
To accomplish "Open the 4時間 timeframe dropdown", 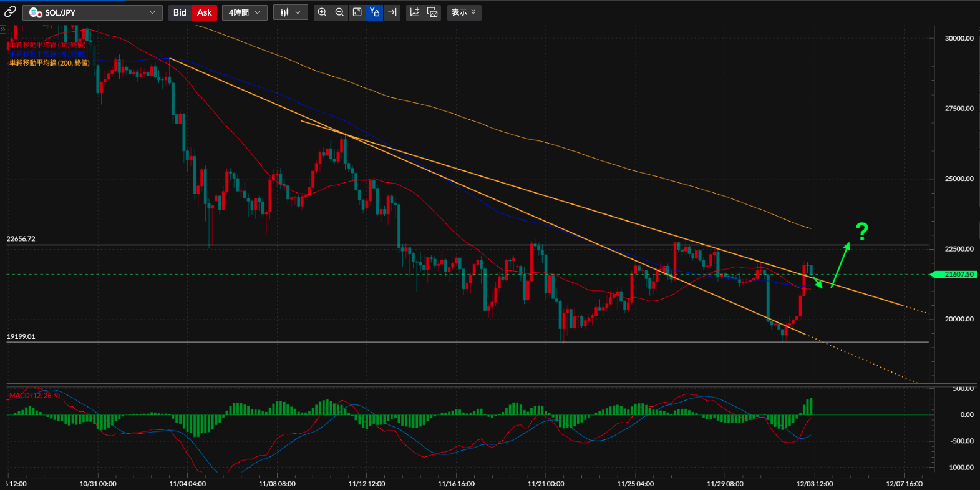I will [x=245, y=12].
